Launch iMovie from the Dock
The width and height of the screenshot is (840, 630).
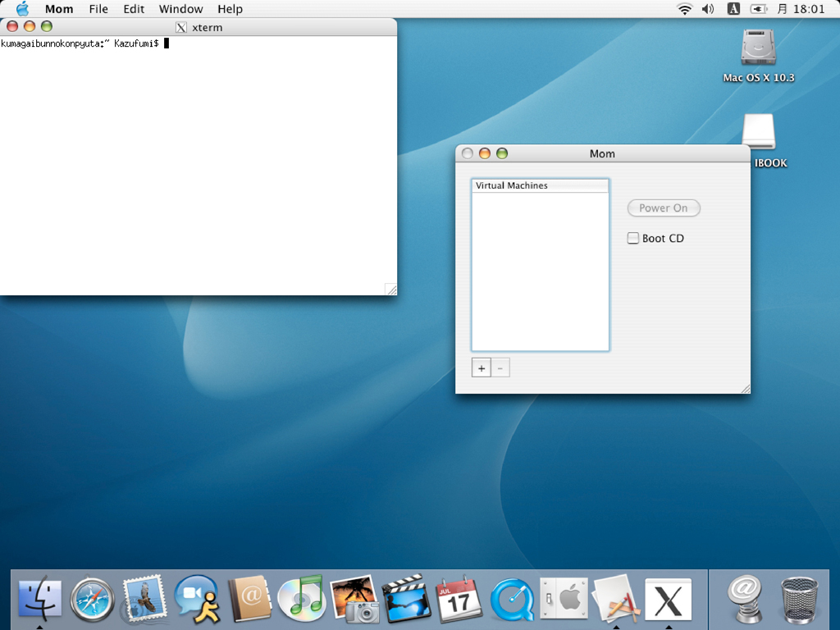[407, 598]
